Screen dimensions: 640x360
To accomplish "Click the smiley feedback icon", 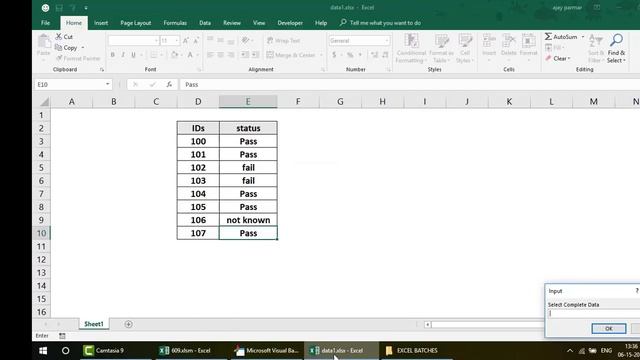I will click(x=46, y=8).
